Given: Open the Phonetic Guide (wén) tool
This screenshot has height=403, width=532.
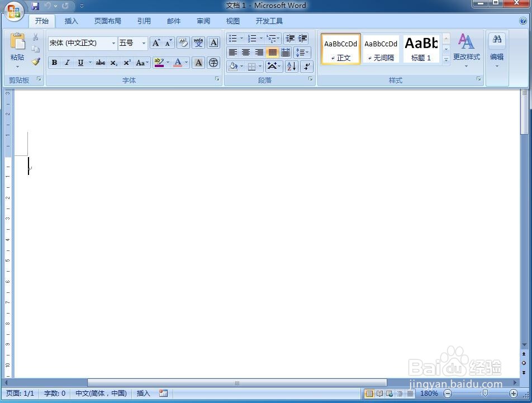Looking at the screenshot, I should click(198, 42).
